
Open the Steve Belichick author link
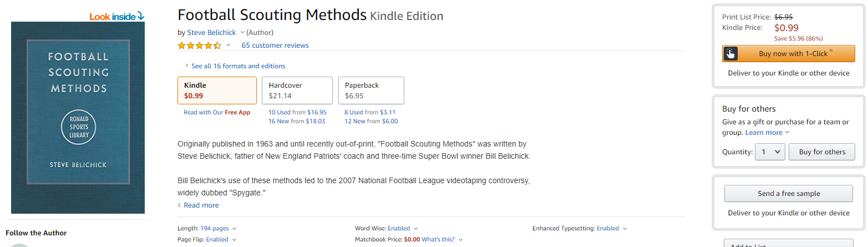211,33
